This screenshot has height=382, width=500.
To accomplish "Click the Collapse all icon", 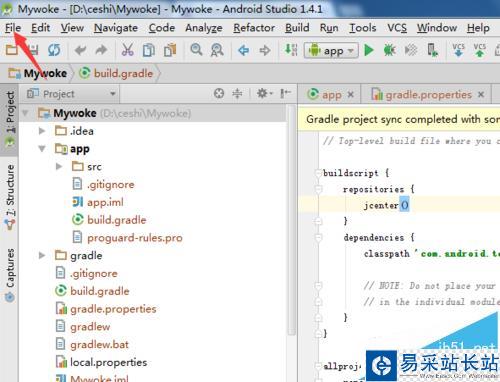I will tap(237, 94).
